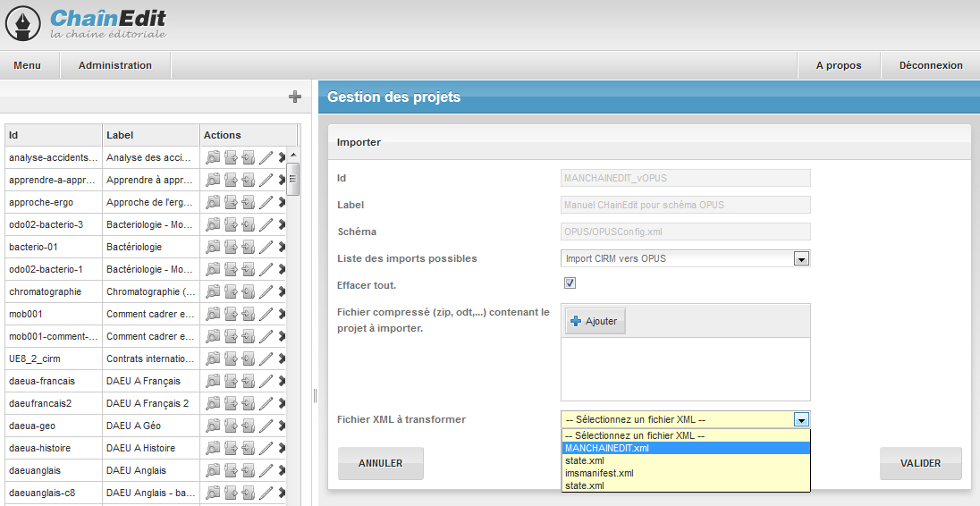Open Liste des imports possibles dropdown

[801, 259]
